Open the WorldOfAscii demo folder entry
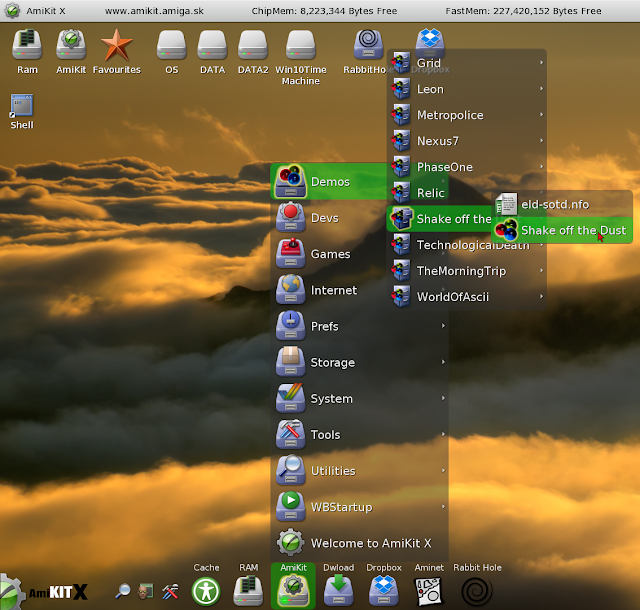This screenshot has height=610, width=640. point(467,297)
